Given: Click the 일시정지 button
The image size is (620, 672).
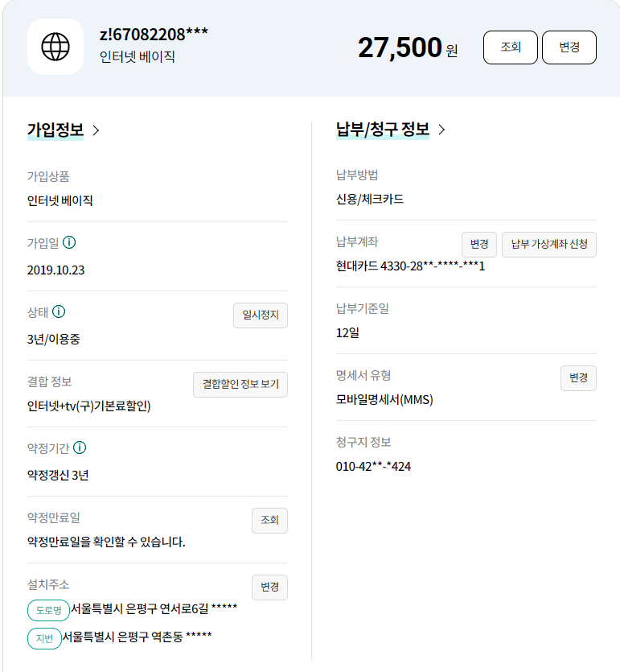Looking at the screenshot, I should [x=260, y=315].
